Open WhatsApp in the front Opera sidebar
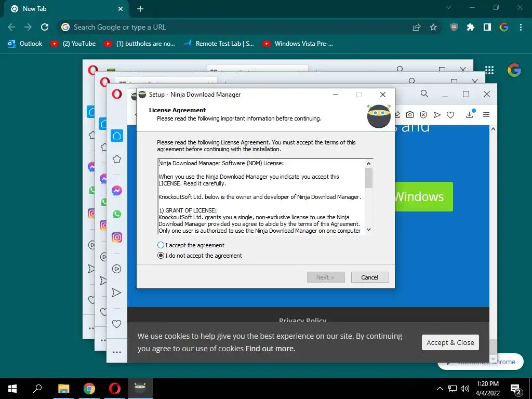 tap(117, 214)
